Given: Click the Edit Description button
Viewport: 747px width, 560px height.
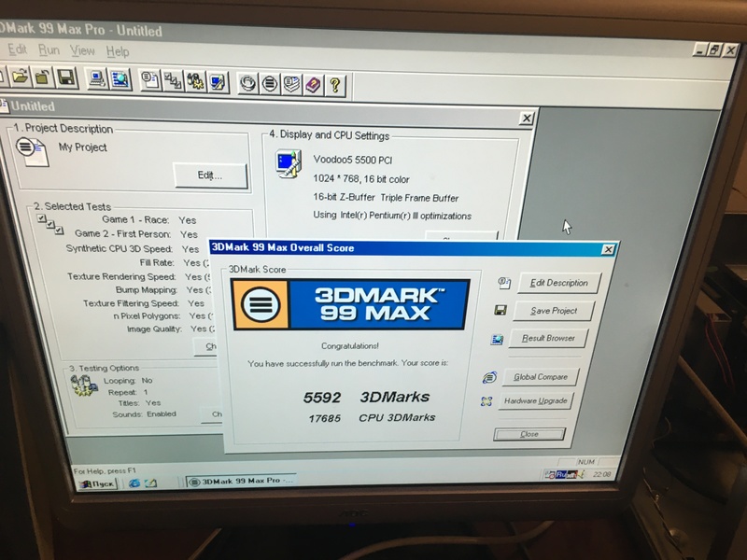Looking at the screenshot, I should coord(558,283).
